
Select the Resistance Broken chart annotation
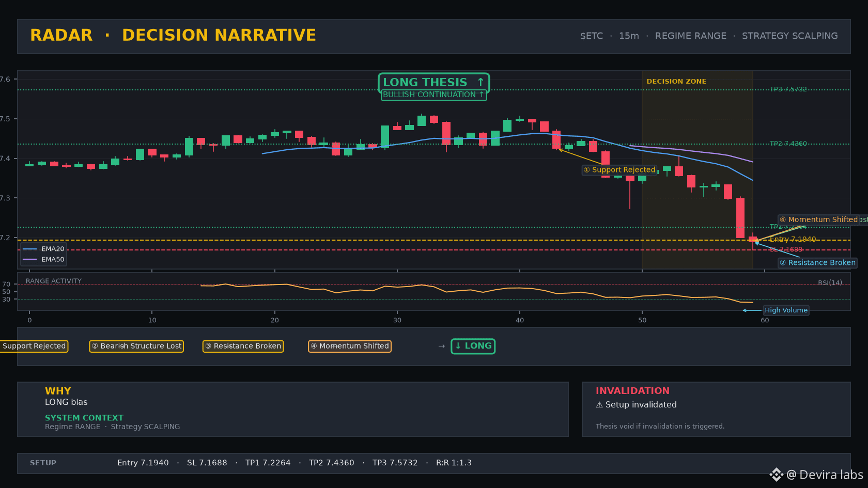[x=817, y=263]
